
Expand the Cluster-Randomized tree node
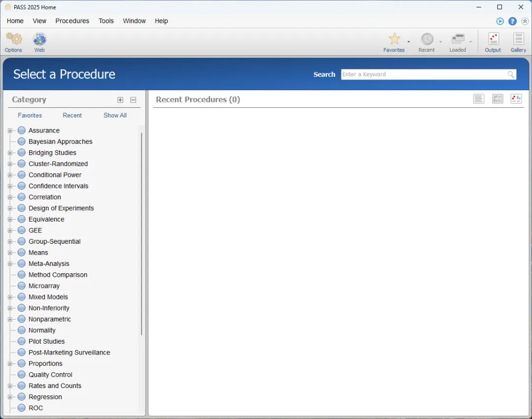click(x=10, y=164)
